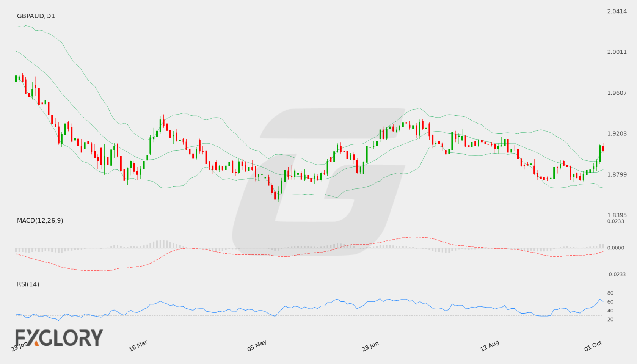Click the RSI 20 level label
Image resolution: width=637 pixels, height=364 pixels.
(610, 319)
